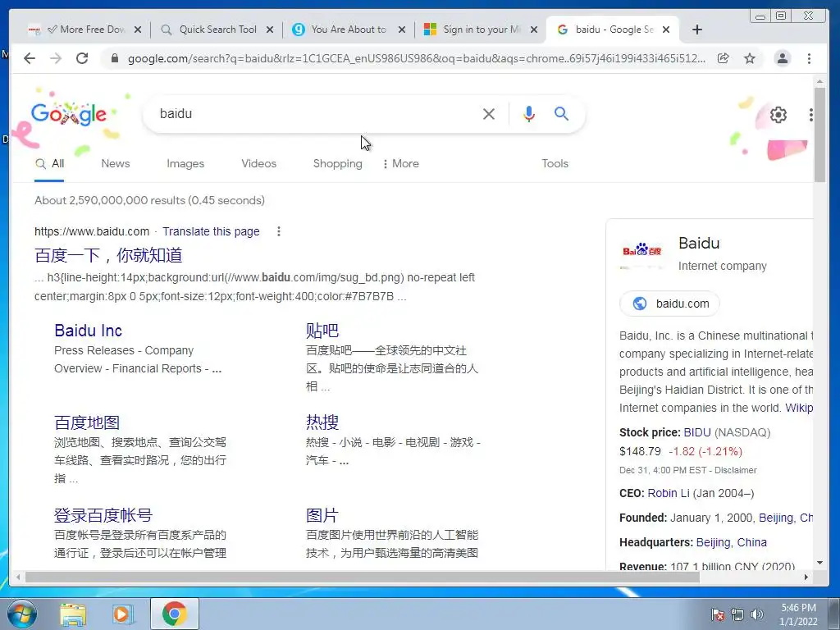Viewport: 840px width, 630px height.
Task: Select the News search filter
Action: point(116,163)
